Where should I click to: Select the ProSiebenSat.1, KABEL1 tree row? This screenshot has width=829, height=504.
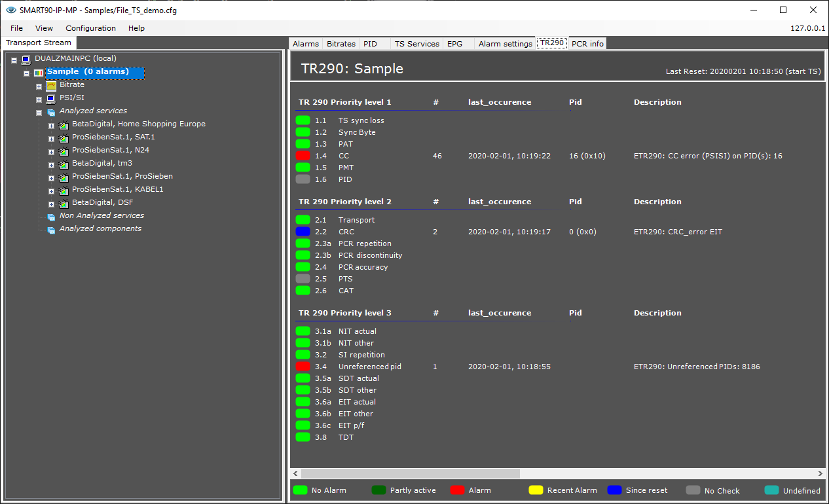point(118,189)
